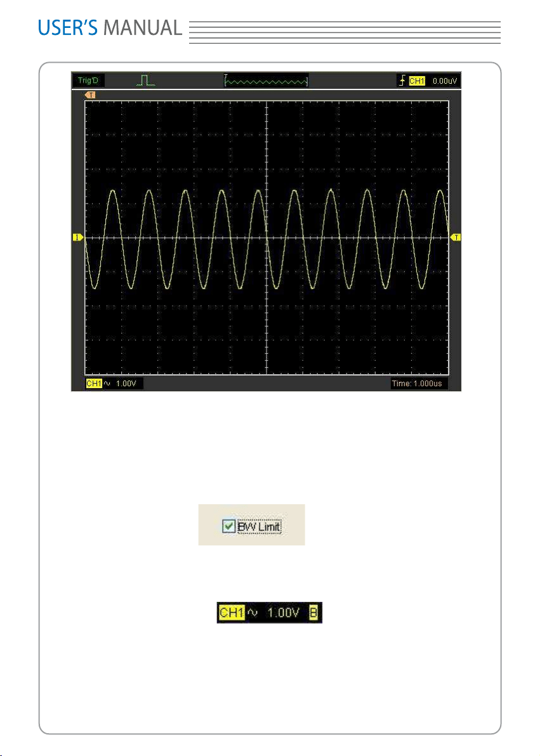Click the 1.00V volts per division readout

(126, 384)
